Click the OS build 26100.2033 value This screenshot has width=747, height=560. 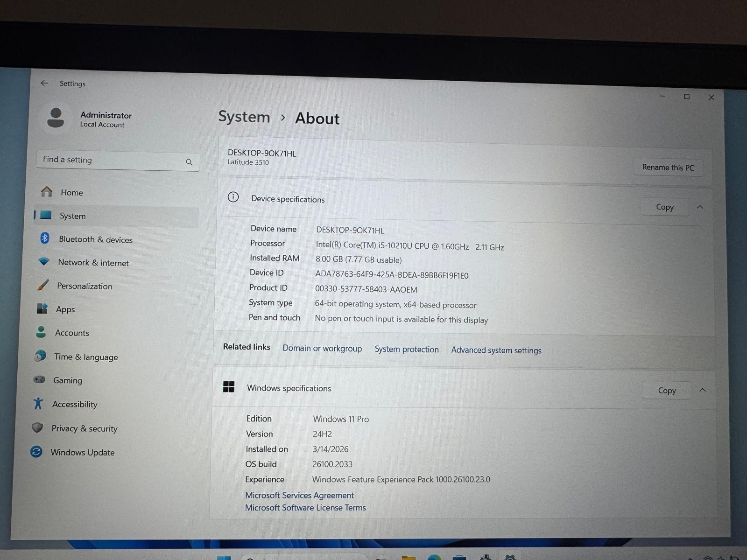pos(332,464)
